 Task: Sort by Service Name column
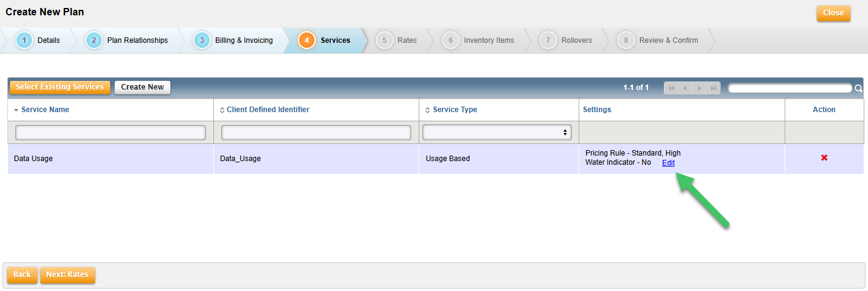coord(45,110)
